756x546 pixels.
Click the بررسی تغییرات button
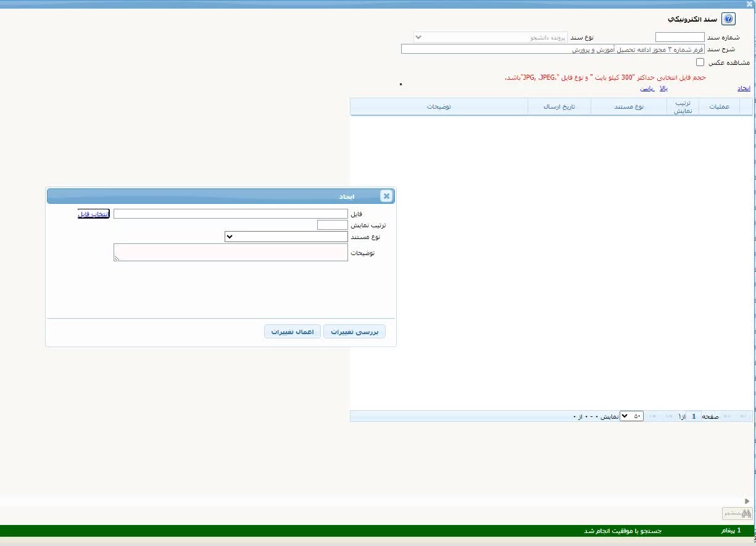(354, 332)
